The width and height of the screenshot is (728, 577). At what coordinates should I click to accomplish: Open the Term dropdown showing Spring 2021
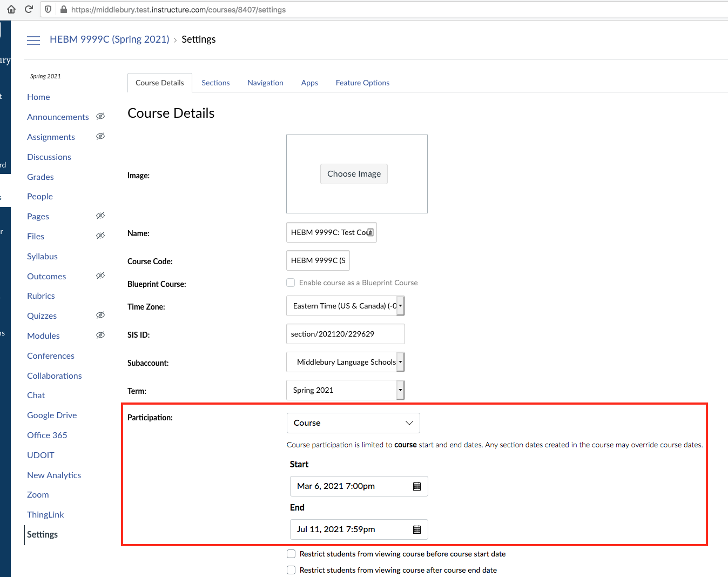point(400,390)
